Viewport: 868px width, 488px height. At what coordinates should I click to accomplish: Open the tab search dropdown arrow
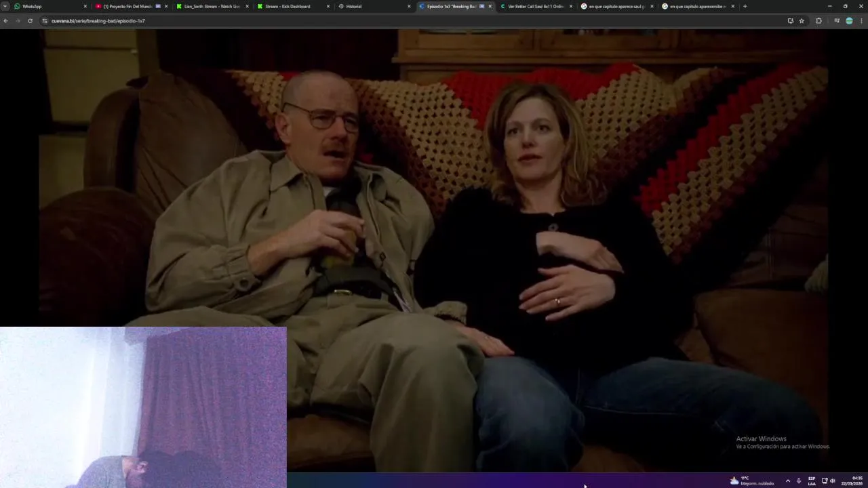point(5,6)
